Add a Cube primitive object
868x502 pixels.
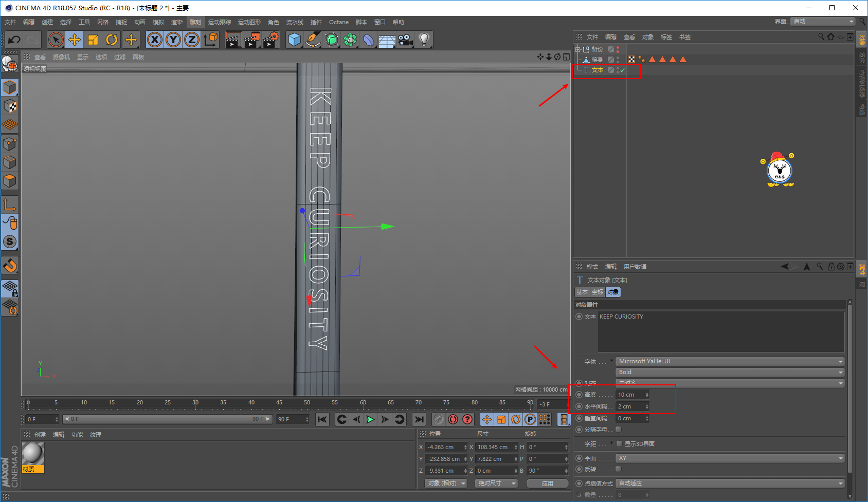(x=294, y=40)
